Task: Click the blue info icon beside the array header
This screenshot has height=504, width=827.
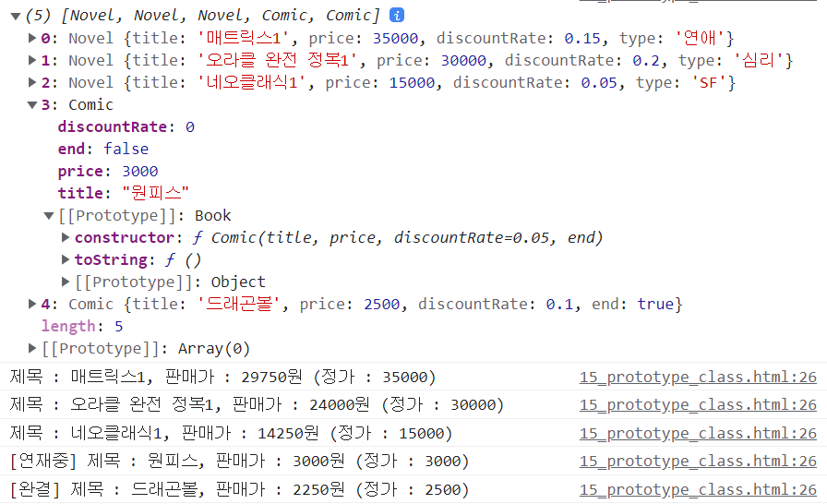Action: (x=397, y=16)
